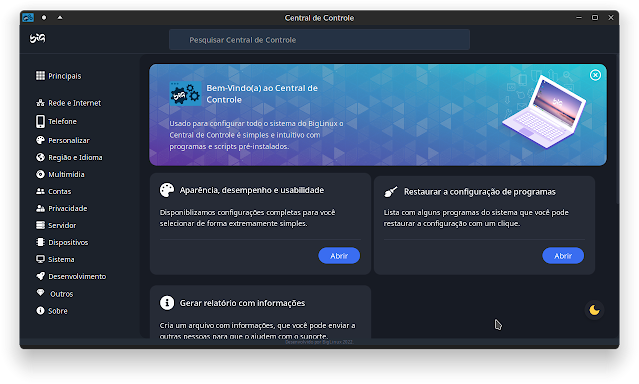Select the Servidor label in sidebar
This screenshot has width=639, height=384.
pos(62,225)
